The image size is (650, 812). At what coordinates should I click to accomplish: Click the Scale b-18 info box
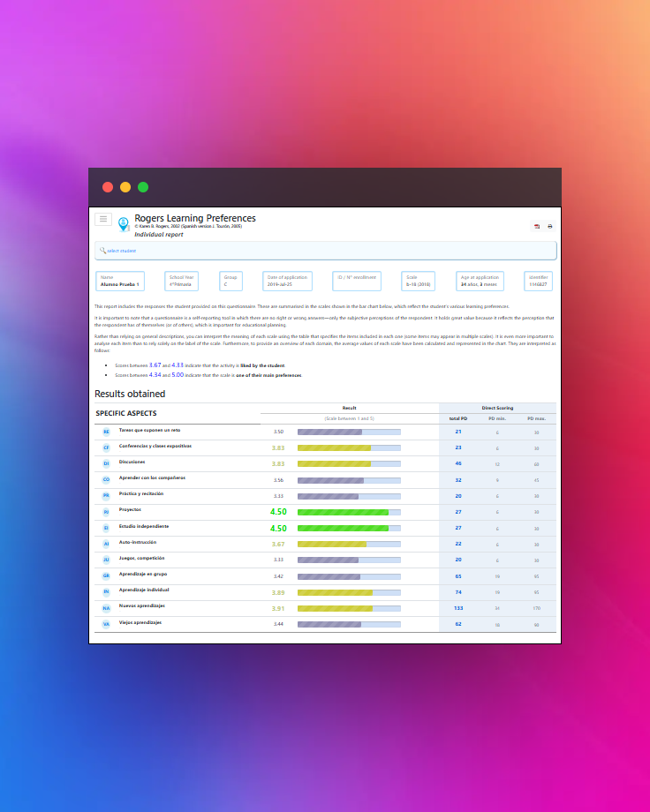coord(418,282)
